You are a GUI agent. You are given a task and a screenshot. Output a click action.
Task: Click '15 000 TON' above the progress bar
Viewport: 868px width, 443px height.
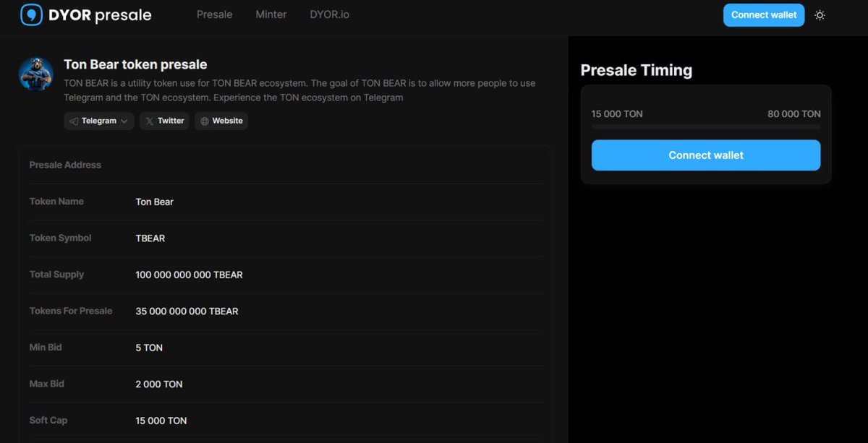(617, 114)
